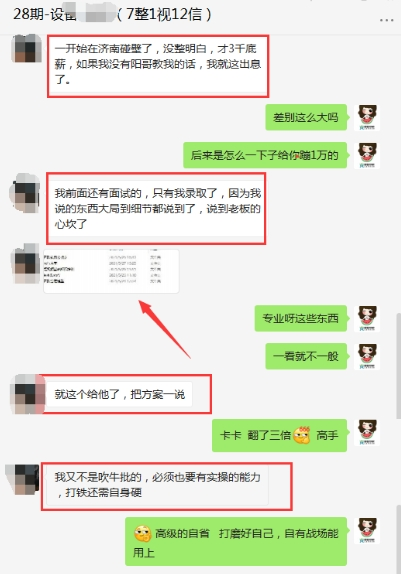
Task: Select the message starting '一开始在济南碰壁了'
Action: point(157,64)
